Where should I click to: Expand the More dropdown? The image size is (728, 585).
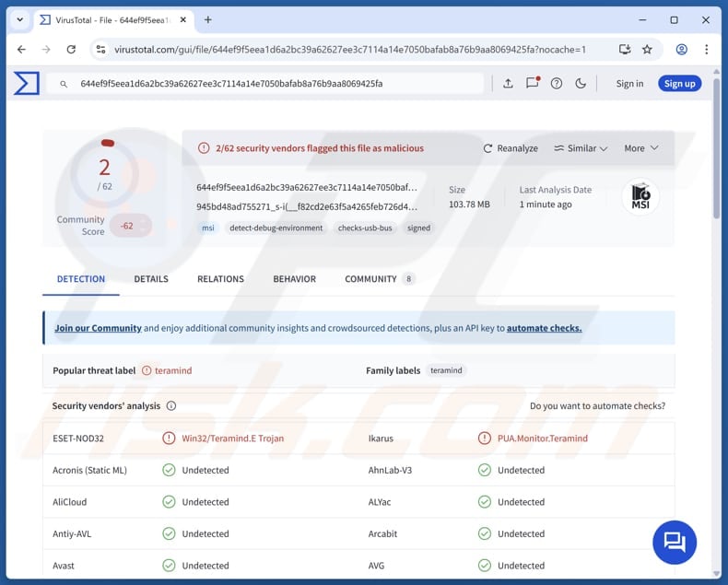point(641,148)
